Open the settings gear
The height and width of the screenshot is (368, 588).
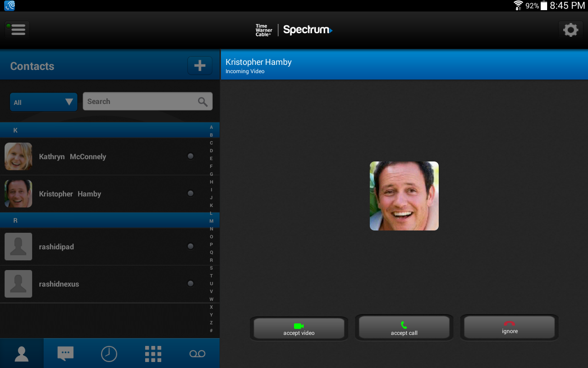(x=571, y=30)
